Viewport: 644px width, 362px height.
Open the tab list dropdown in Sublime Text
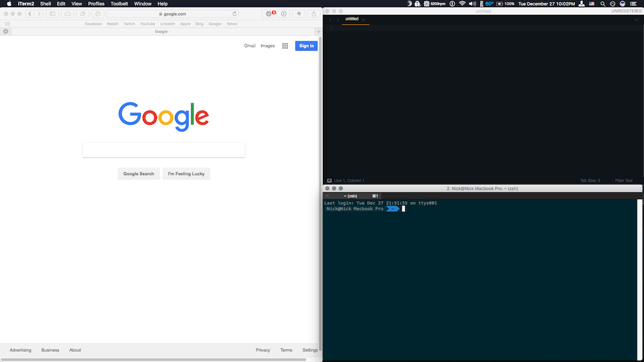pyautogui.click(x=637, y=19)
